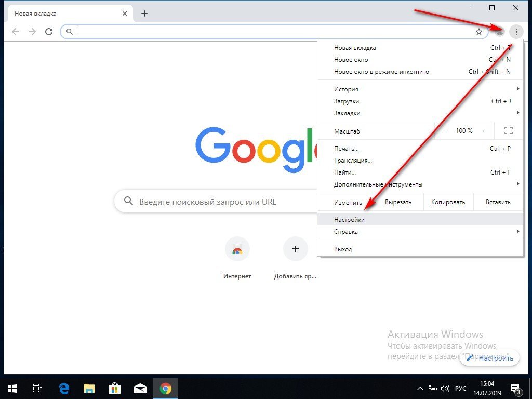Open Microsoft Store taskbar icon
Screen dimensions: 532x399
(x=114, y=389)
